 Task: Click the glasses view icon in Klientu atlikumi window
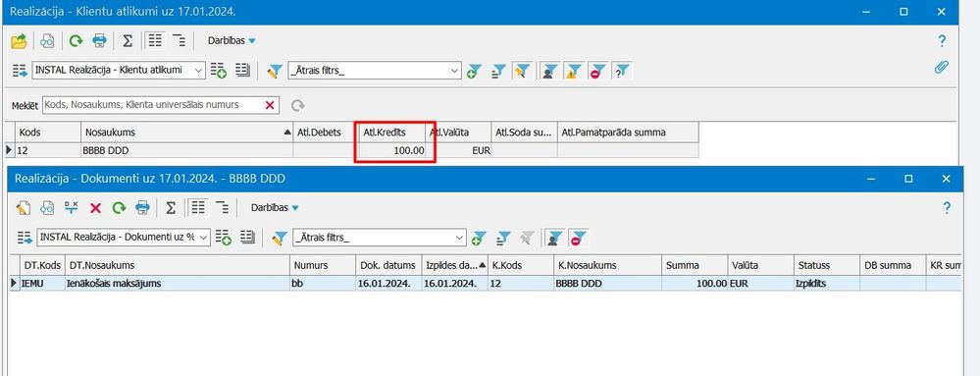click(47, 41)
